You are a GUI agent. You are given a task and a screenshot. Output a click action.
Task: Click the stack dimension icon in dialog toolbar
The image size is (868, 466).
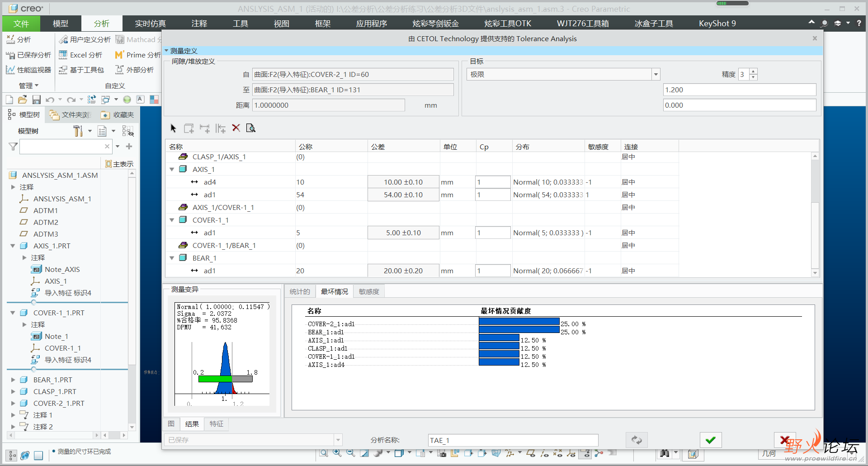pos(221,128)
